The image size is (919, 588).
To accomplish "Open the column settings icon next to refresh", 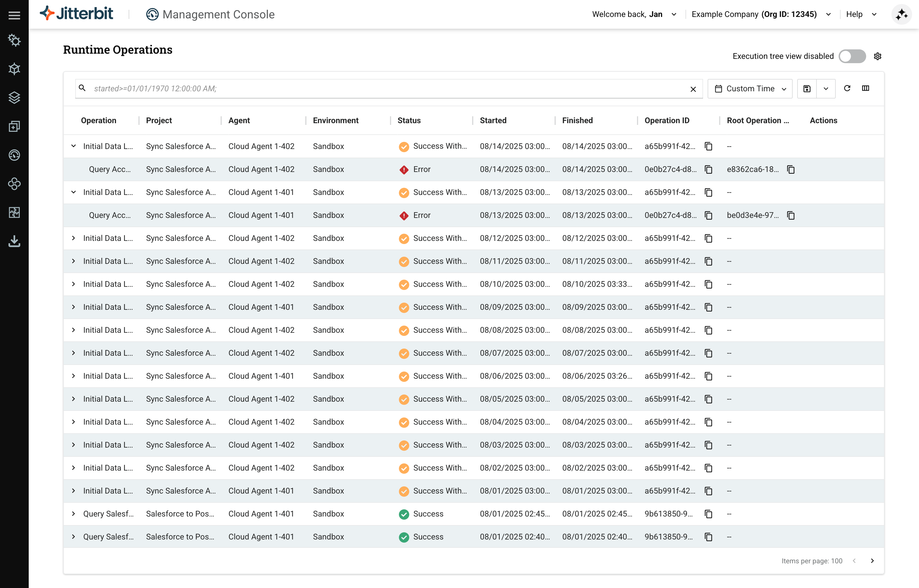I will [x=866, y=88].
